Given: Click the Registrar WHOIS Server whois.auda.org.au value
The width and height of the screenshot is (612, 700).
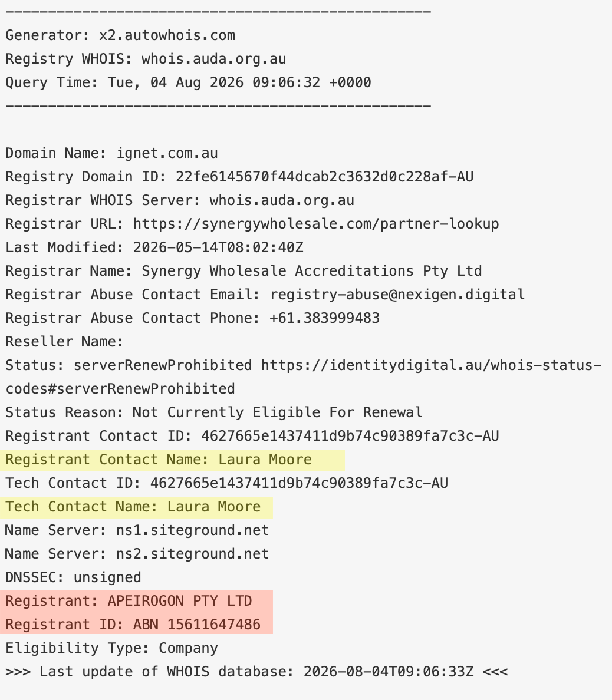Looking at the screenshot, I should pos(282,200).
